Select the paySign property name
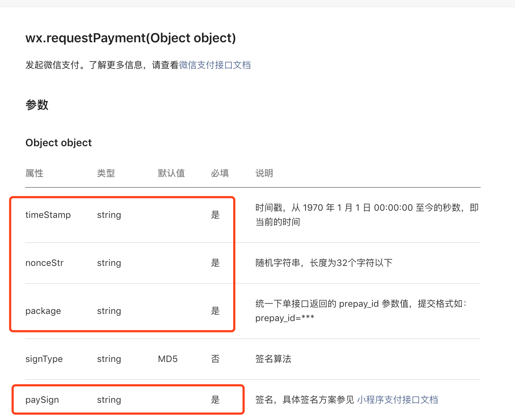The height and width of the screenshot is (420, 515). pyautogui.click(x=42, y=400)
